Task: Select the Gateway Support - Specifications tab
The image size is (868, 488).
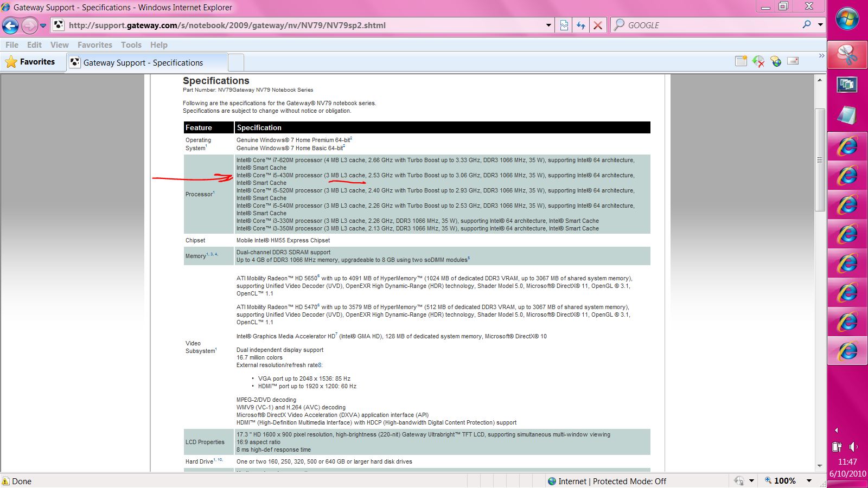Action: click(143, 62)
